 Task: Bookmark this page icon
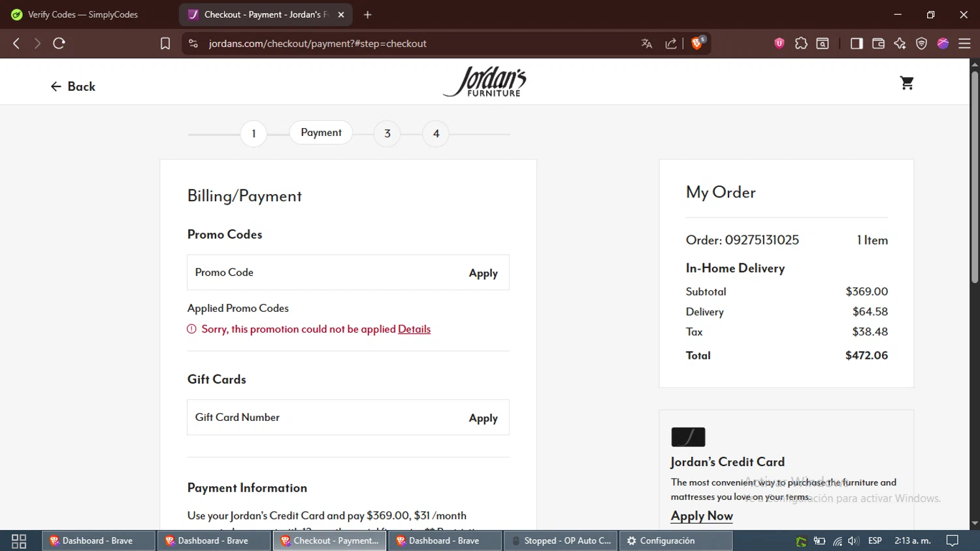(x=165, y=43)
